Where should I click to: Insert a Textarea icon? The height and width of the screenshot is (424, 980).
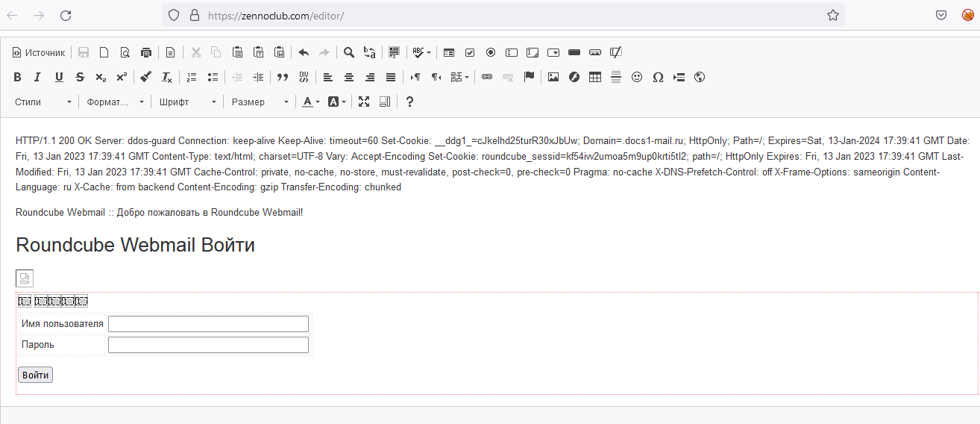(533, 52)
